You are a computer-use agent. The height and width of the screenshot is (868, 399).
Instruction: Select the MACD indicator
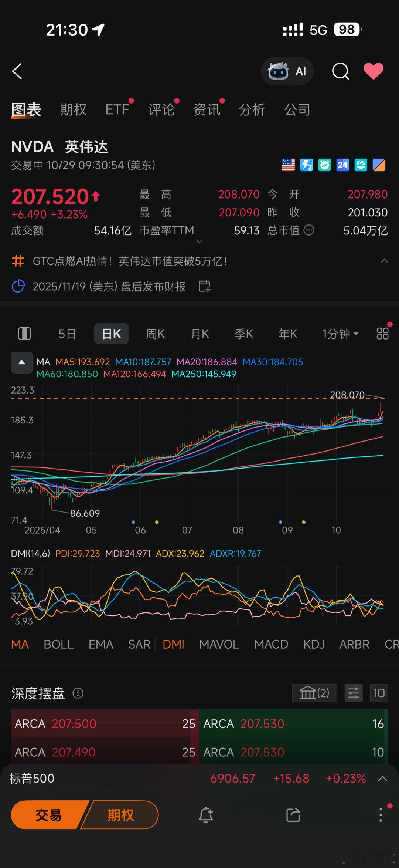click(x=271, y=645)
